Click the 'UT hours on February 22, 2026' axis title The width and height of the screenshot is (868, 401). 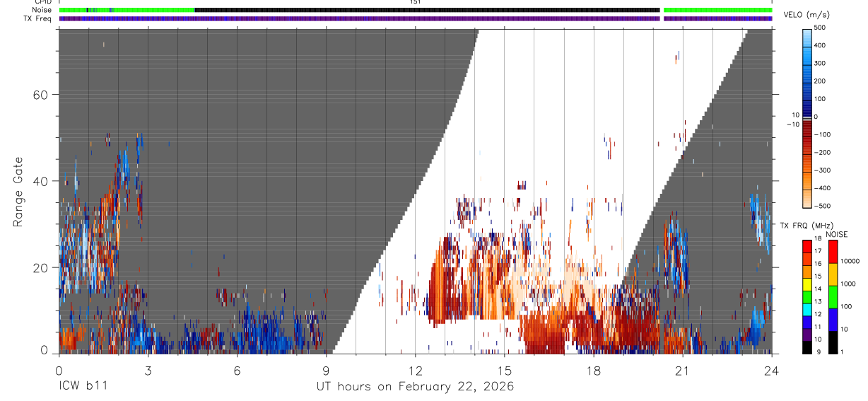pyautogui.click(x=415, y=387)
